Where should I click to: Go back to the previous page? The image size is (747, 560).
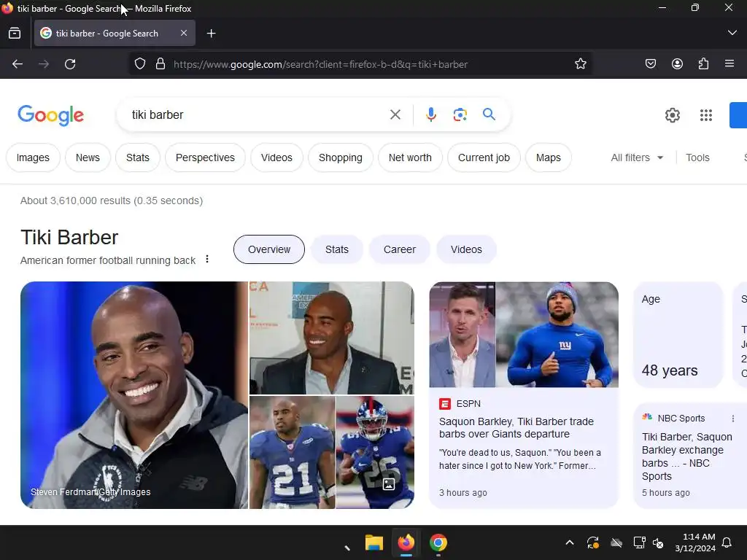[18, 64]
